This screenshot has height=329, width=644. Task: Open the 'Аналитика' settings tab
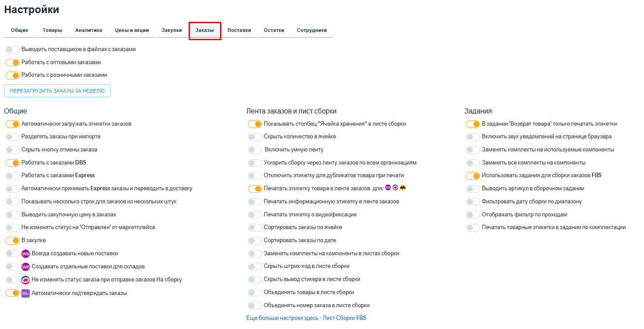(x=89, y=31)
